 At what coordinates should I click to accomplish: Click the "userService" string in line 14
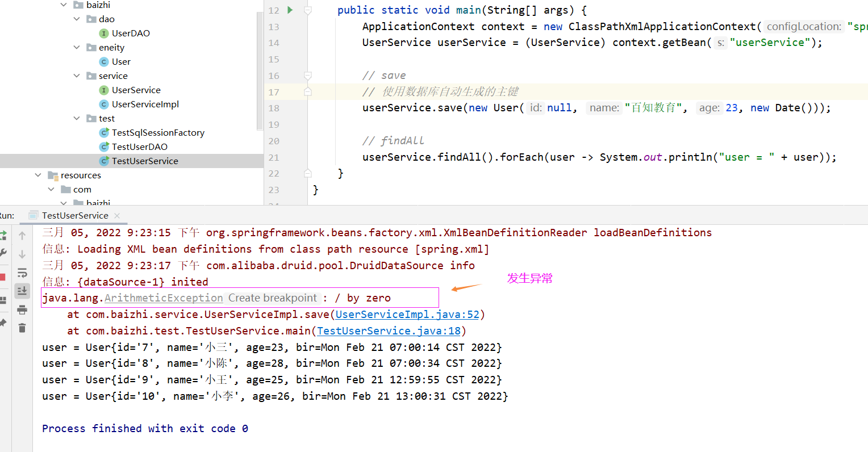pos(770,43)
